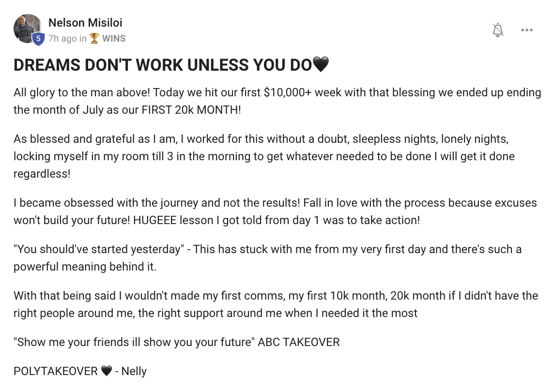Image resolution: width=555 pixels, height=392 pixels.
Task: Click the FIRST 20k MONTH! text
Action: click(191, 110)
